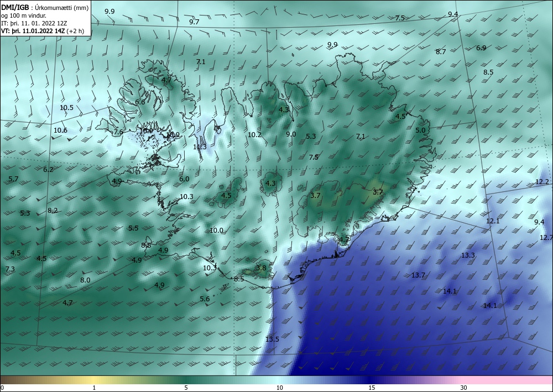This screenshot has width=553, height=392.
Task: Click the 7.6 value on the map
Action: point(118,132)
